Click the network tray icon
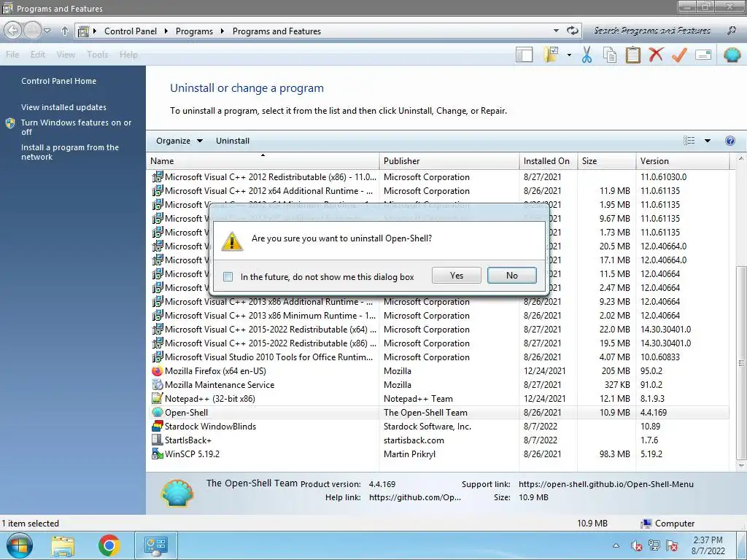Image resolution: width=747 pixels, height=560 pixels. 654,545
